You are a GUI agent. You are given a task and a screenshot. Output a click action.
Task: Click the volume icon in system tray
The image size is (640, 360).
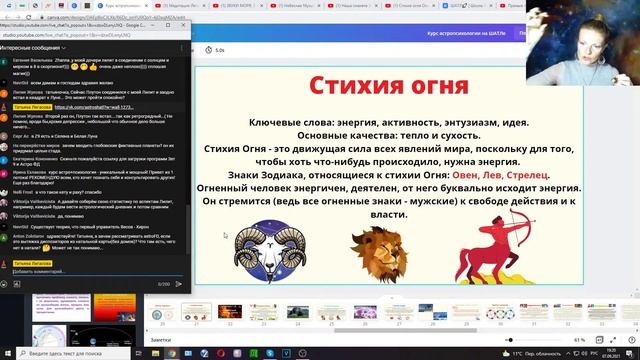point(584,353)
